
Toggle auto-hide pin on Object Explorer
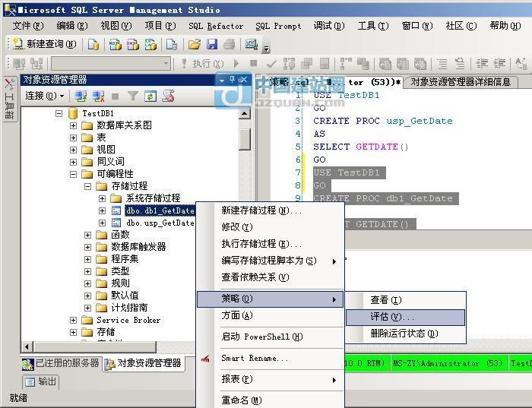pos(233,80)
